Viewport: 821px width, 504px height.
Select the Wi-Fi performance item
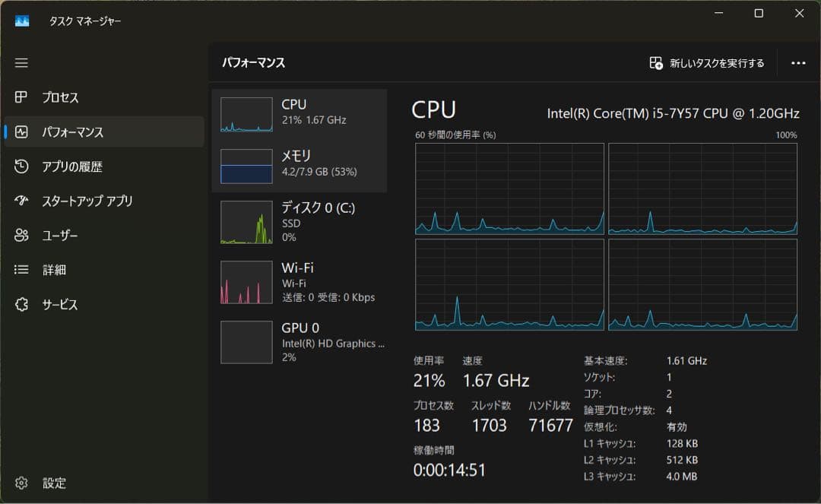(x=299, y=282)
